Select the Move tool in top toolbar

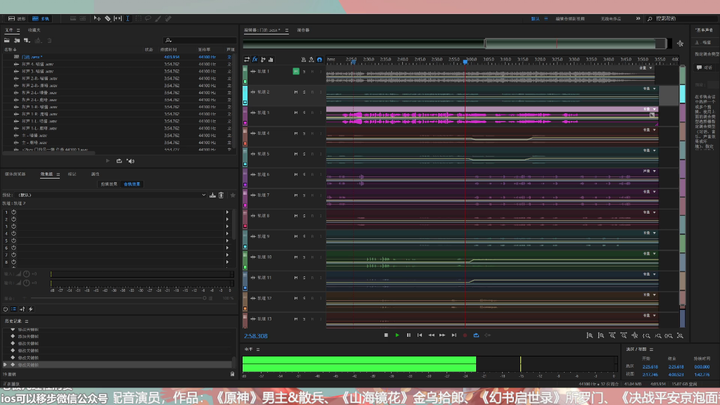(x=97, y=19)
